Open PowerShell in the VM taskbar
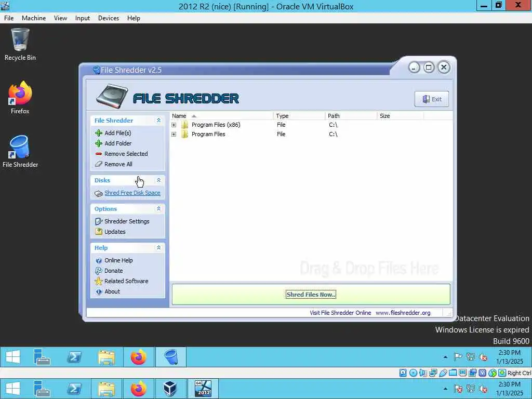This screenshot has height=399, width=532. 74,357
